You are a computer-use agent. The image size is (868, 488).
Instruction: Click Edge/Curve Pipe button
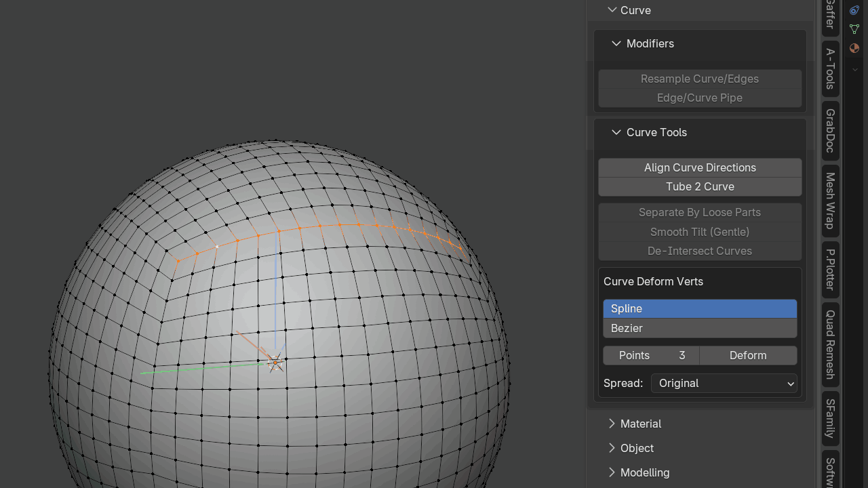coord(700,98)
